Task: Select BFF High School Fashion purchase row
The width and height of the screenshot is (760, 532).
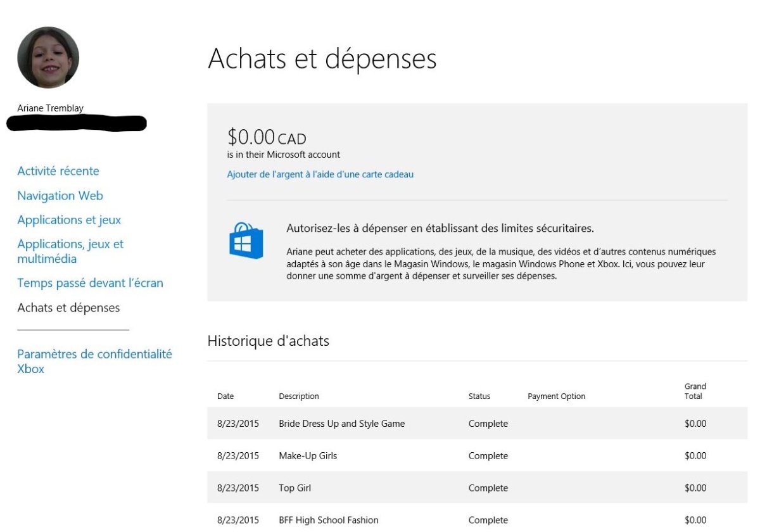Action: tap(328, 520)
